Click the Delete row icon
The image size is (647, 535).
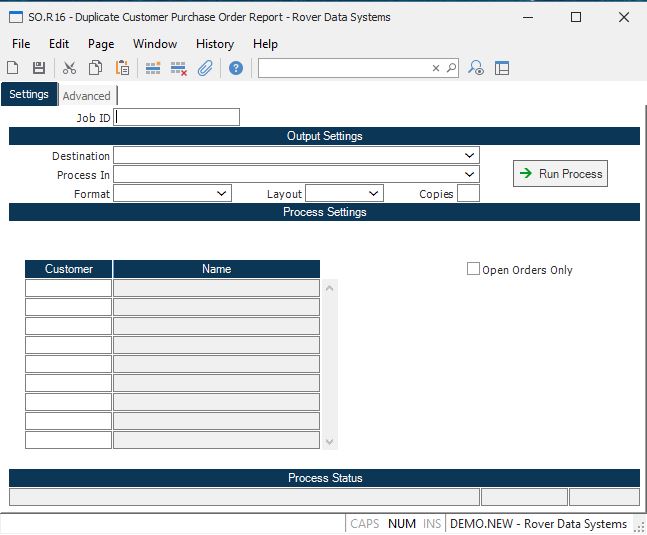coord(179,68)
